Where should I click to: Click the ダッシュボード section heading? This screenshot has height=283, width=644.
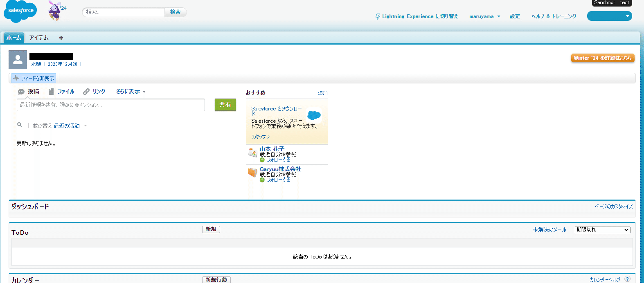30,207
